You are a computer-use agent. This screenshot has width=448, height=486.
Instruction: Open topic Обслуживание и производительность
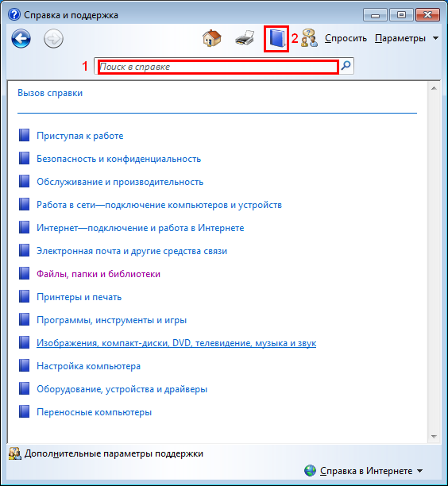point(120,182)
